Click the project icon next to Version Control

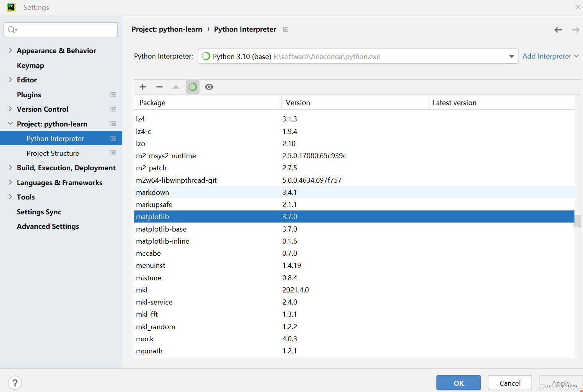pyautogui.click(x=113, y=109)
